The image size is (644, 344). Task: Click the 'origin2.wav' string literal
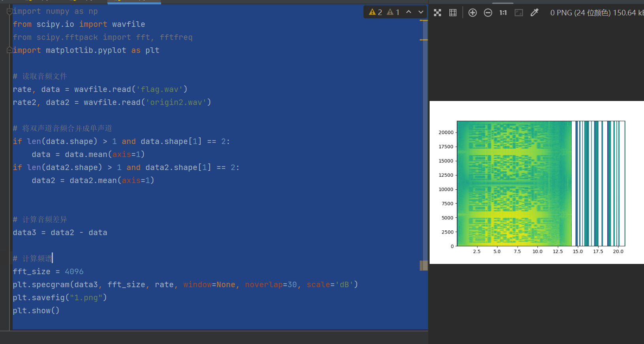pyautogui.click(x=176, y=103)
